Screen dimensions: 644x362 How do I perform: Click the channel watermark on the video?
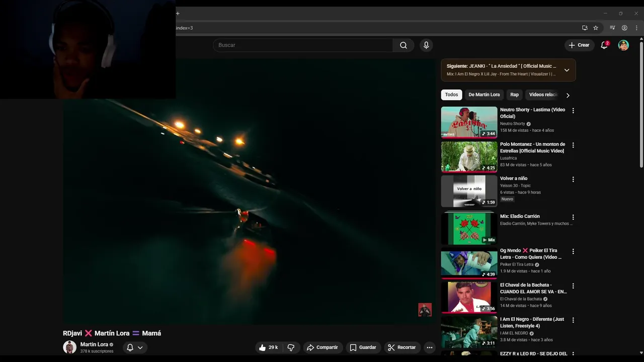(x=425, y=310)
